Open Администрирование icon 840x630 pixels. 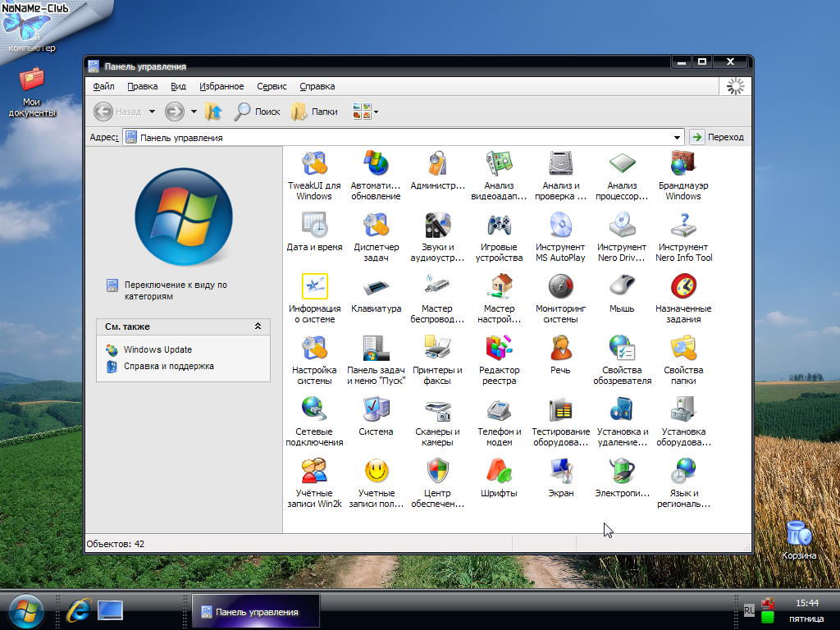pos(438,171)
